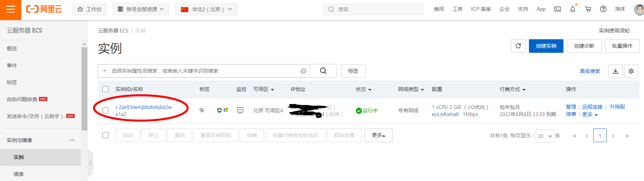Screen dimensions: 644x181
Task: Open the 费用 menu
Action: [x=439, y=9]
